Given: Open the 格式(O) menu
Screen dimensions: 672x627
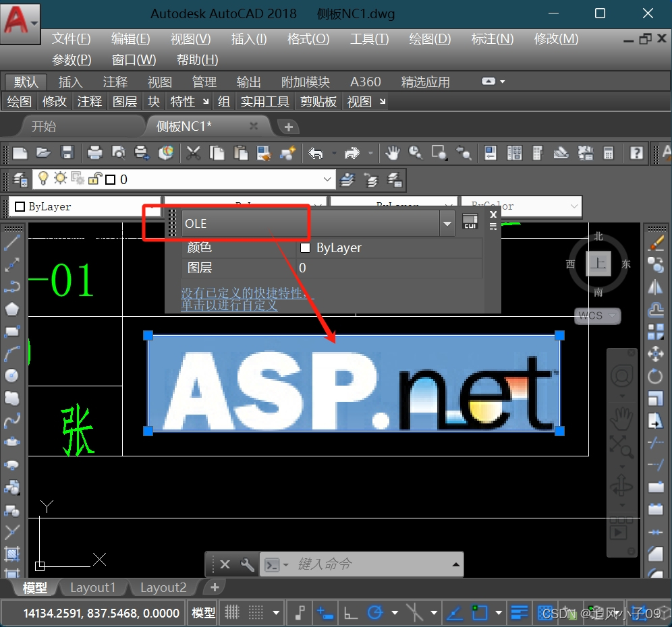Looking at the screenshot, I should click(308, 39).
